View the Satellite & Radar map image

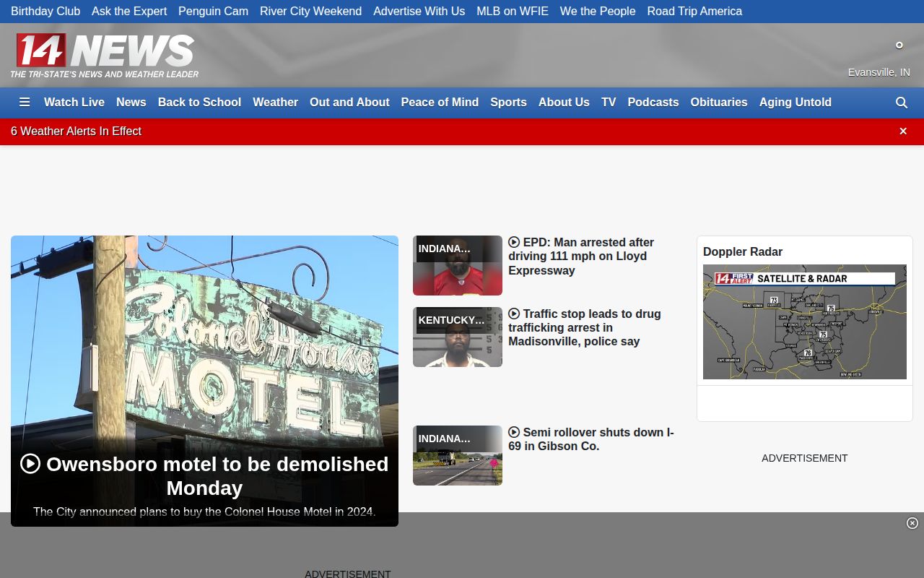[805, 322]
